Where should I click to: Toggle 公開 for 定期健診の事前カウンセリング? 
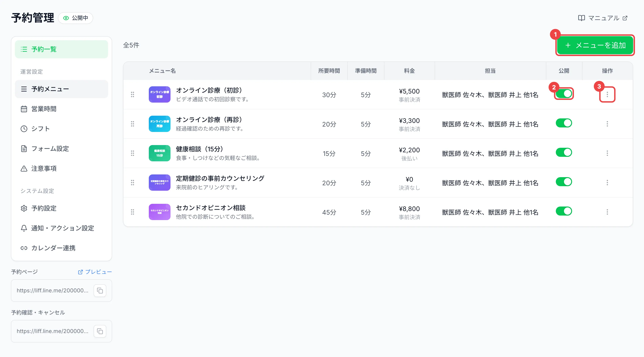click(x=564, y=182)
